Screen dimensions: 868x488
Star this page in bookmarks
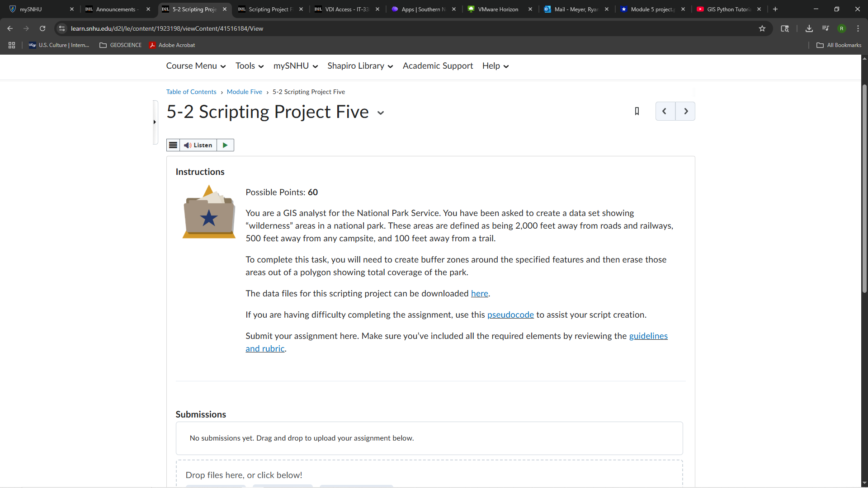coord(763,28)
